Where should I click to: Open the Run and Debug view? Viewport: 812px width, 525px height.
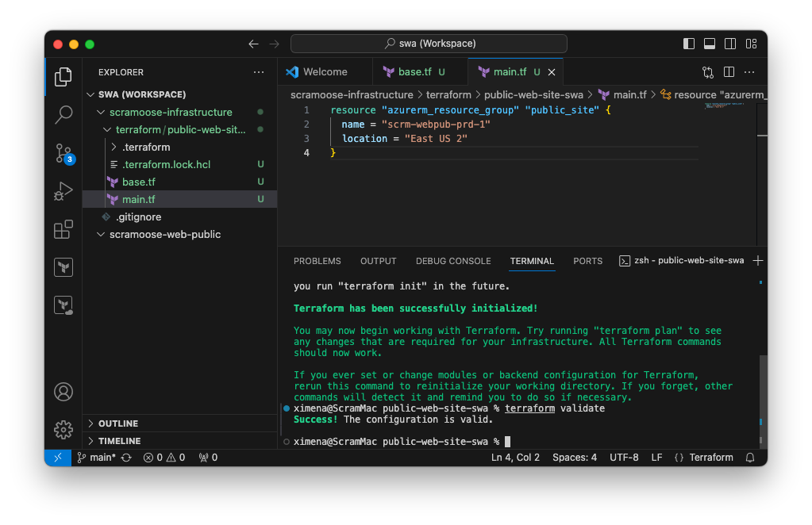click(x=63, y=191)
